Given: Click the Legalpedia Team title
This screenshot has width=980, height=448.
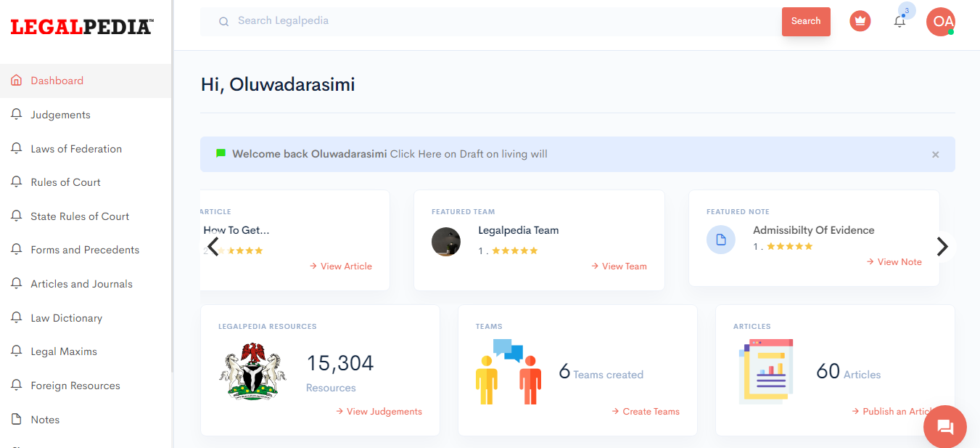Looking at the screenshot, I should pos(519,230).
